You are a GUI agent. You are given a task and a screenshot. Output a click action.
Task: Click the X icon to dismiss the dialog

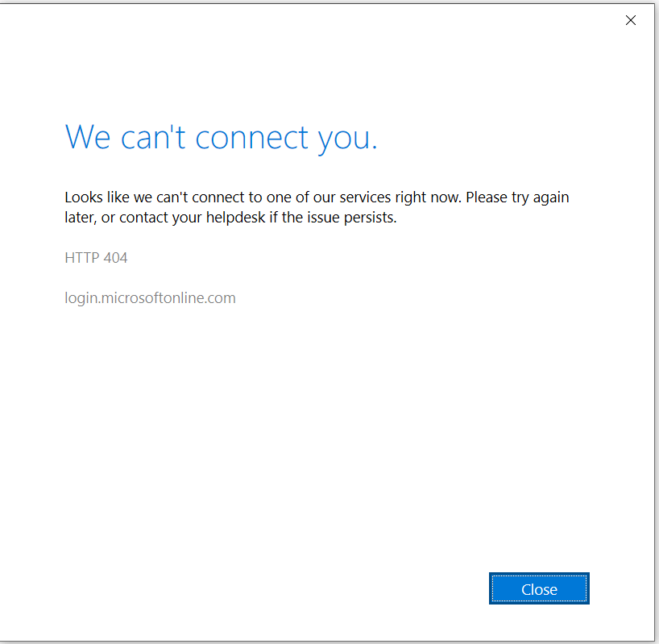(631, 20)
